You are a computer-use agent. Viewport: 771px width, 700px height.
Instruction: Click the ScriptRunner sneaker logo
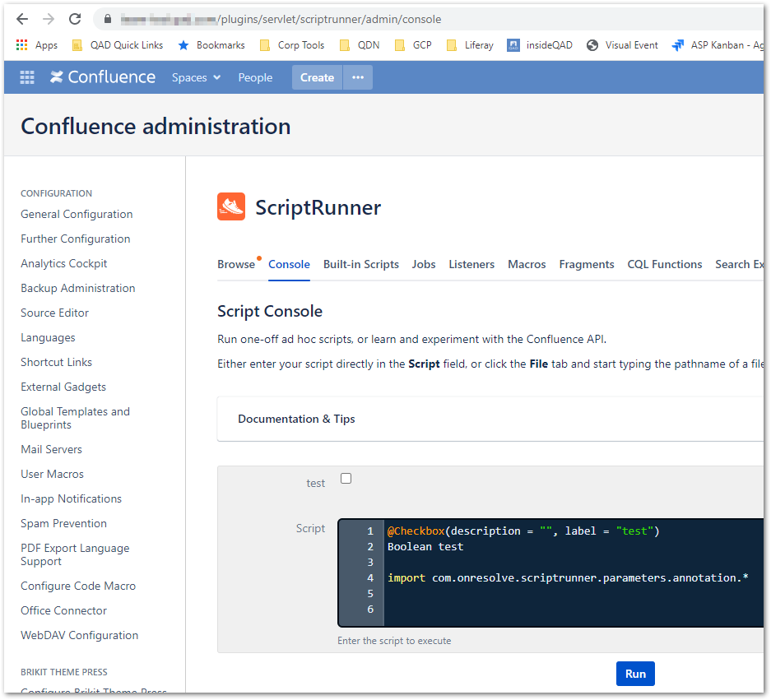(231, 206)
